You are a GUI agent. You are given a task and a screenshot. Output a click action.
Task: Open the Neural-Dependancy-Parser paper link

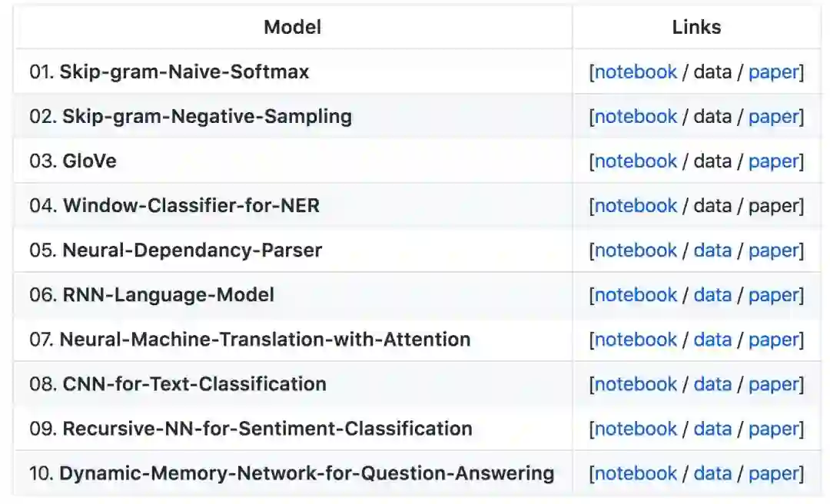[774, 250]
